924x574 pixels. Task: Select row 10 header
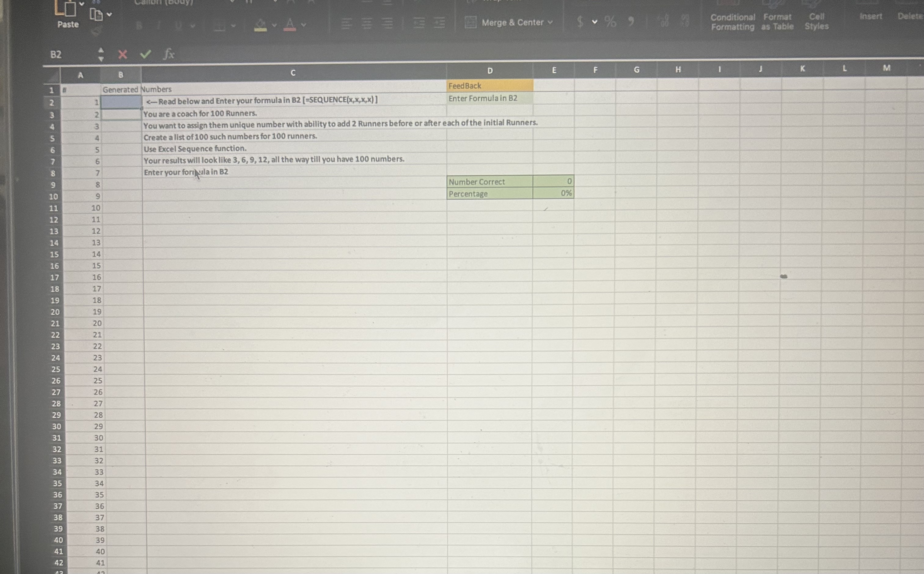[x=53, y=197]
